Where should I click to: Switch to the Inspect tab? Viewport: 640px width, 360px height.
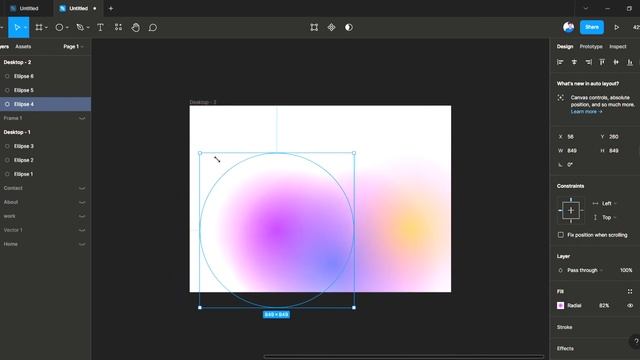[x=618, y=47]
